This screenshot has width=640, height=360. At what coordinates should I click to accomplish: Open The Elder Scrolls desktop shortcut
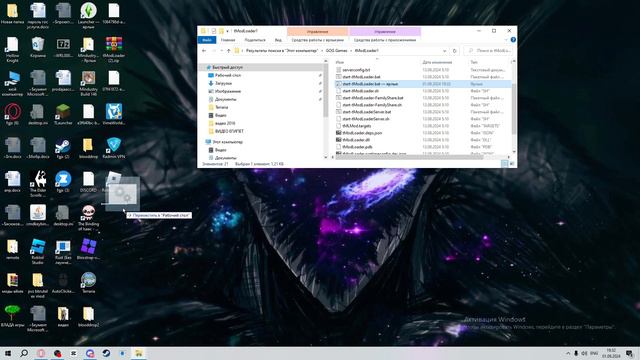38,184
